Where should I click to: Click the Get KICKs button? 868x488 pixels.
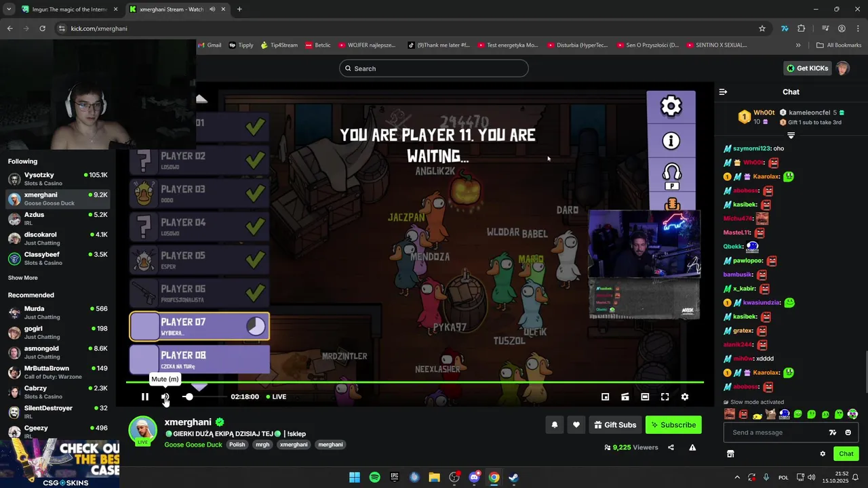[807, 68]
